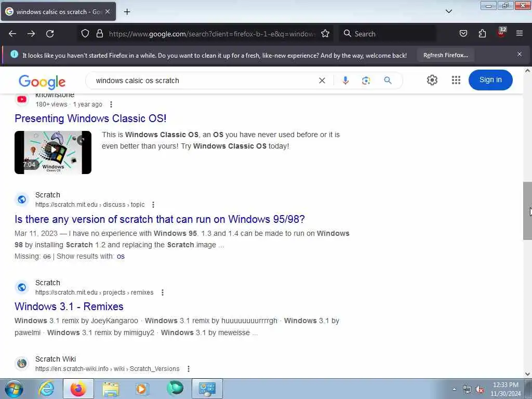This screenshot has height=399, width=532.
Task: Click the extension icon with badge 32
Action: (x=501, y=32)
